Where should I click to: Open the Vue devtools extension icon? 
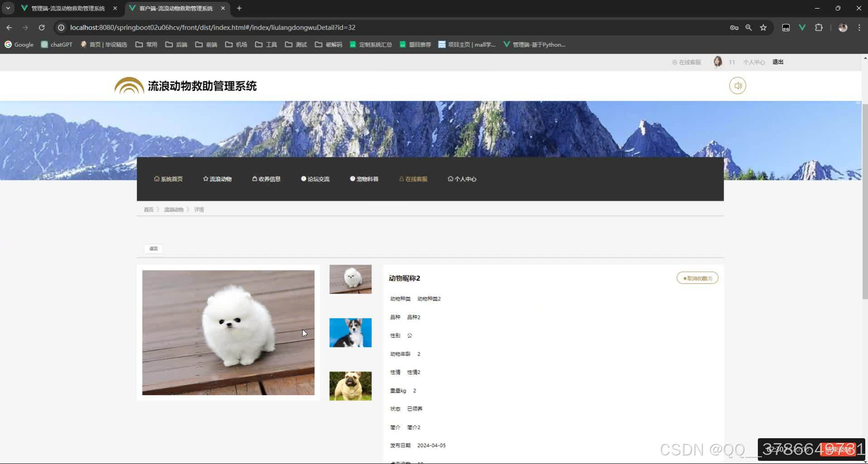click(802, 28)
